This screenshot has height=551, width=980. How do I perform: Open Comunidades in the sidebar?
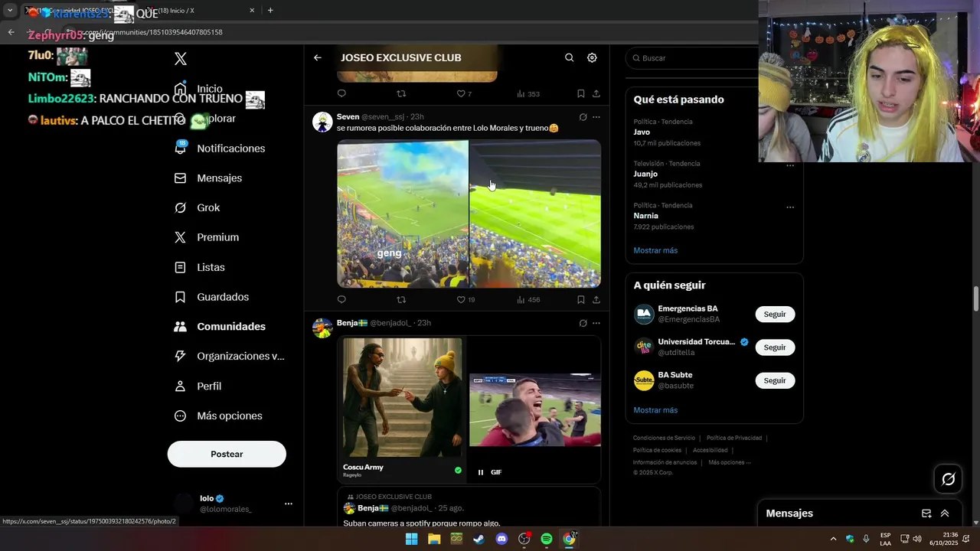[220, 326]
